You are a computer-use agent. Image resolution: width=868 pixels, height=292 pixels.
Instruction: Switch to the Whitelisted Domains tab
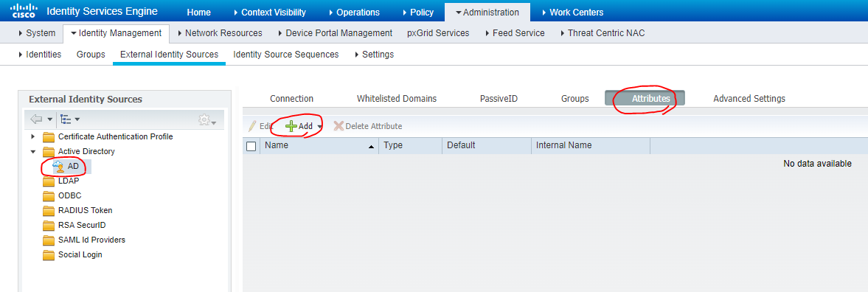[396, 99]
